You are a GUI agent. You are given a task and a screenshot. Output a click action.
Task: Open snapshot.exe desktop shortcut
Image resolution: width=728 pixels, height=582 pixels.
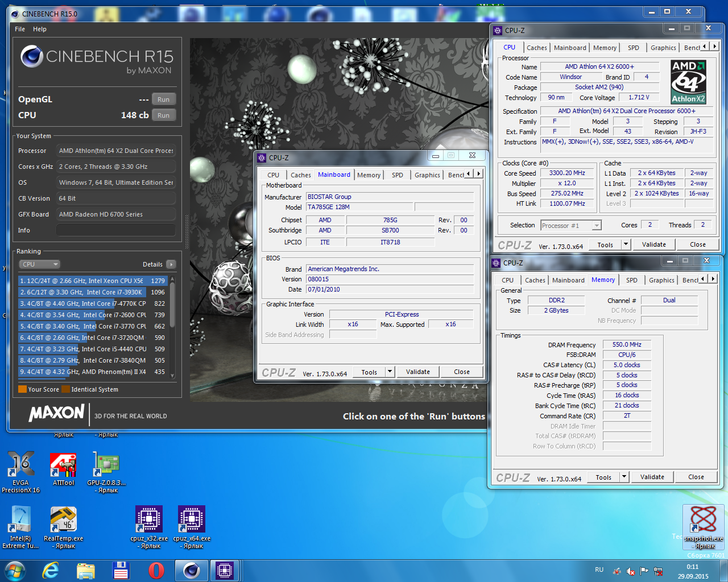pyautogui.click(x=704, y=527)
